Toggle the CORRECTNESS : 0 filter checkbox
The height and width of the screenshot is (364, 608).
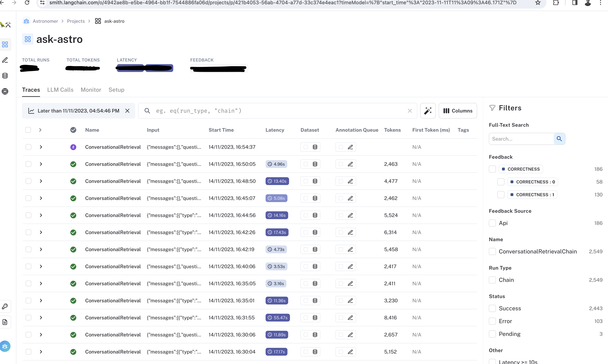point(501,182)
